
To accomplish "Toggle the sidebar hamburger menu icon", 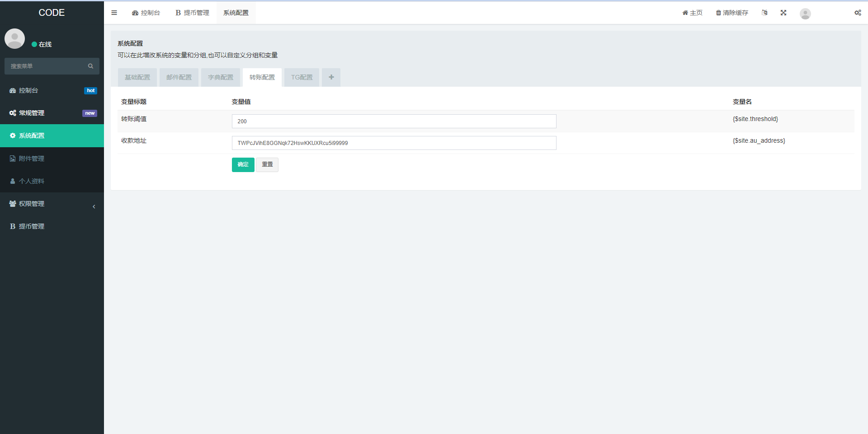I will click(x=114, y=13).
